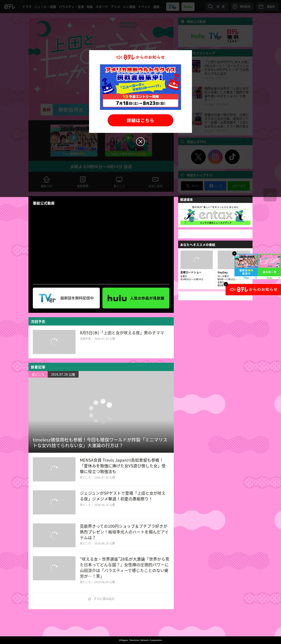Share on Facebook with the シェア button
This screenshot has height=644, width=281.
215,186
